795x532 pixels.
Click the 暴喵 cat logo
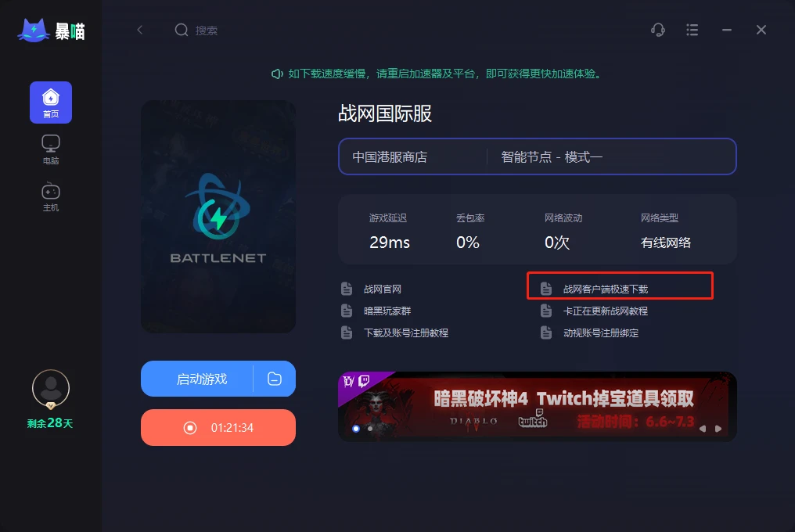[51, 31]
